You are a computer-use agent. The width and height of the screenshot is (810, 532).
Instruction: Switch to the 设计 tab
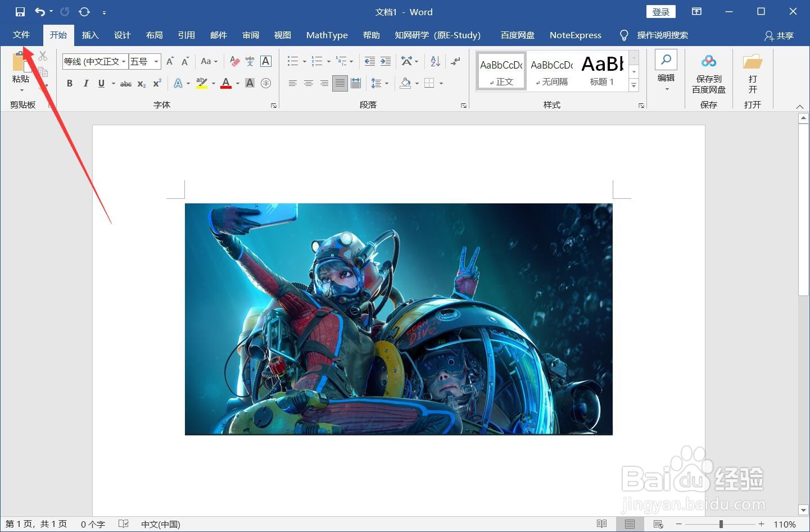(122, 35)
